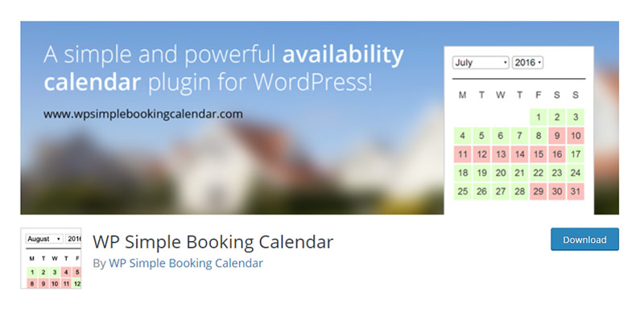Select the red July 31 date cell
Screen dimensions: 644x312
576,191
